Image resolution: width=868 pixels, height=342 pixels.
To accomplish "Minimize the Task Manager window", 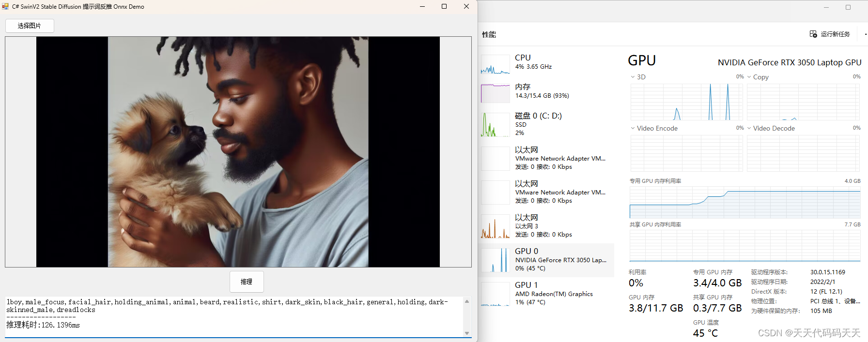I will [x=826, y=7].
